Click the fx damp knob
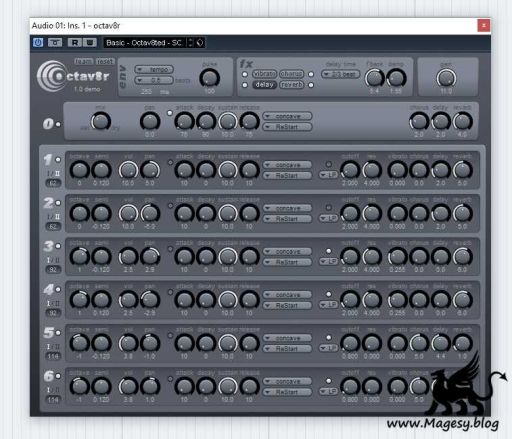 pos(396,78)
